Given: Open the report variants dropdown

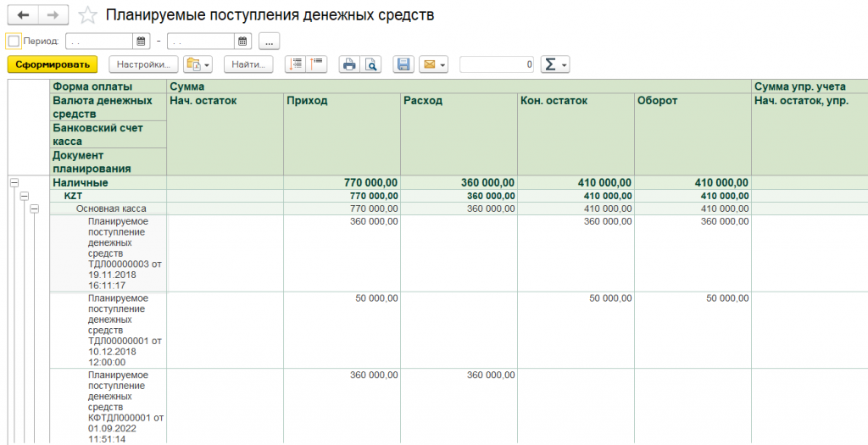Looking at the screenshot, I should tap(197, 64).
